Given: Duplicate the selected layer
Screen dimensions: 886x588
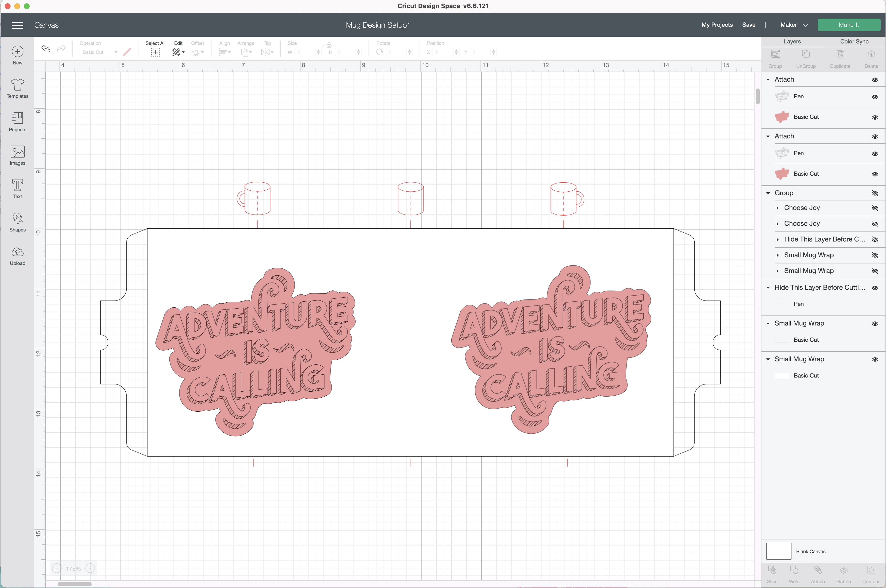Looking at the screenshot, I should coord(840,58).
